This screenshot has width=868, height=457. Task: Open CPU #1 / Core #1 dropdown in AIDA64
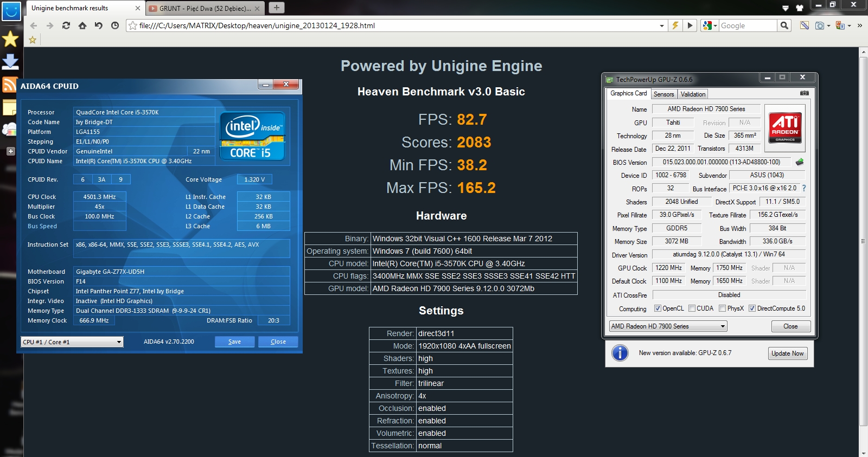[72, 342]
